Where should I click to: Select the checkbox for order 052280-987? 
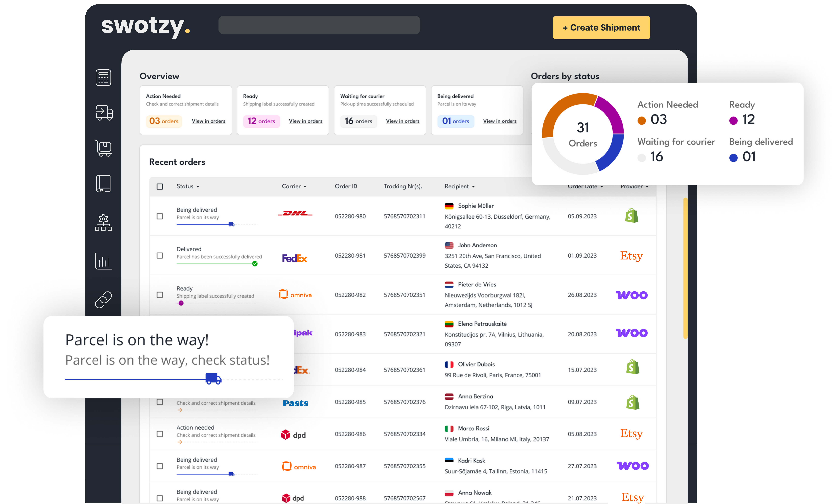(160, 466)
